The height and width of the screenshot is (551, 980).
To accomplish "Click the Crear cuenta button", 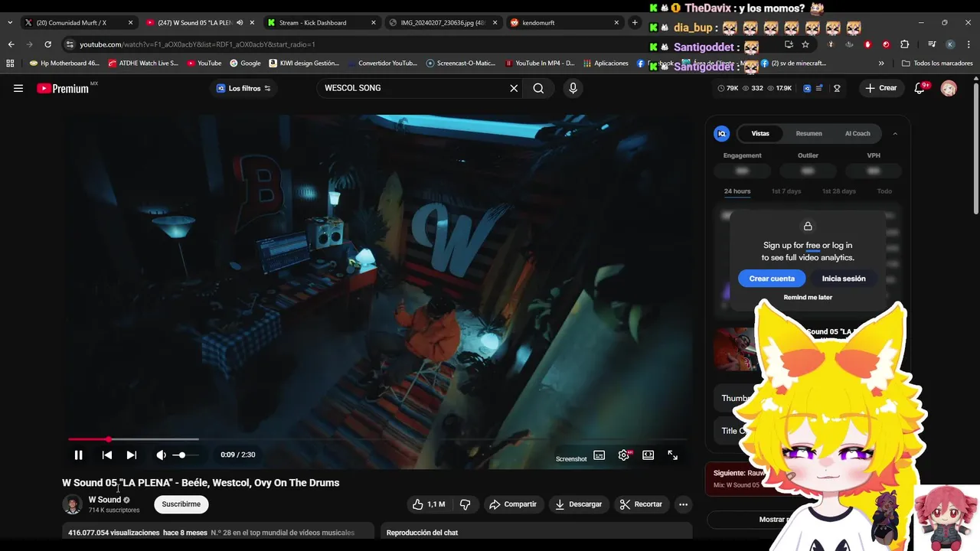I will (772, 279).
